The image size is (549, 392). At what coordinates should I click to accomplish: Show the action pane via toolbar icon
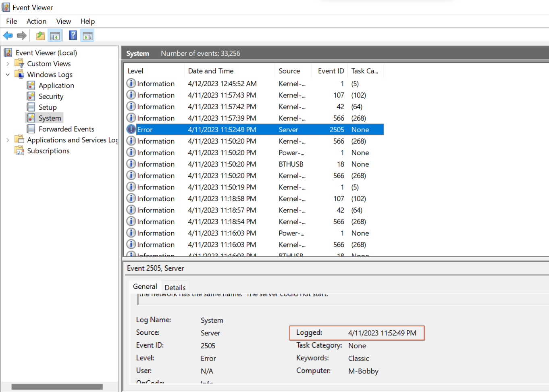click(x=87, y=35)
